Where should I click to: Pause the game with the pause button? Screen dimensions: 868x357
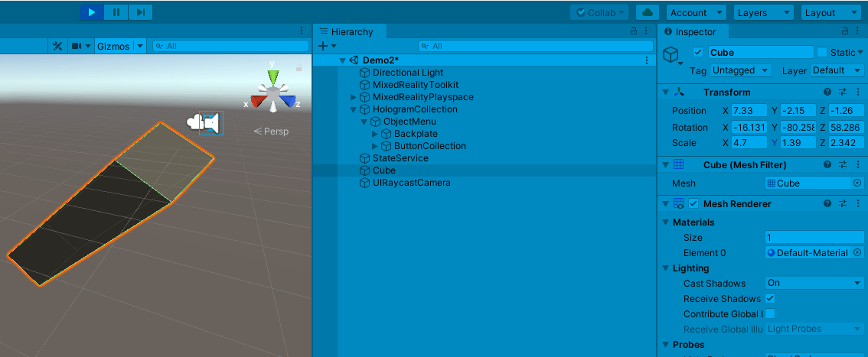(x=116, y=12)
